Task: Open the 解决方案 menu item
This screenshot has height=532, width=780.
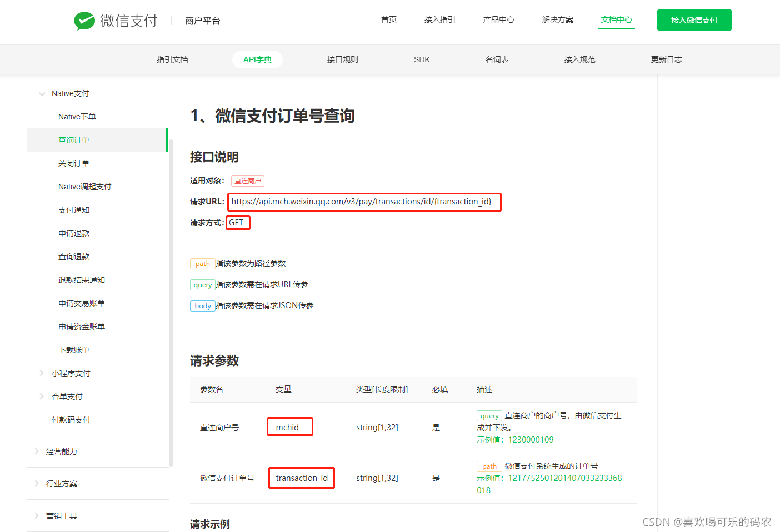Action: click(557, 19)
